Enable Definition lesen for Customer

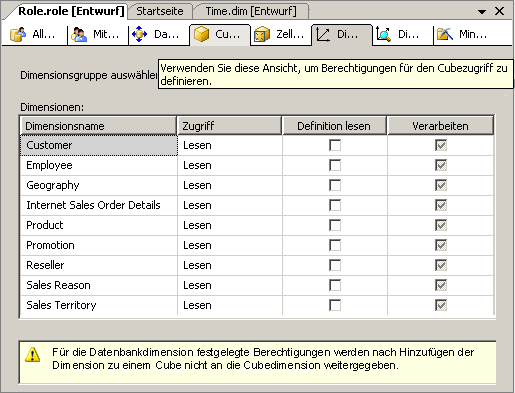click(x=335, y=145)
